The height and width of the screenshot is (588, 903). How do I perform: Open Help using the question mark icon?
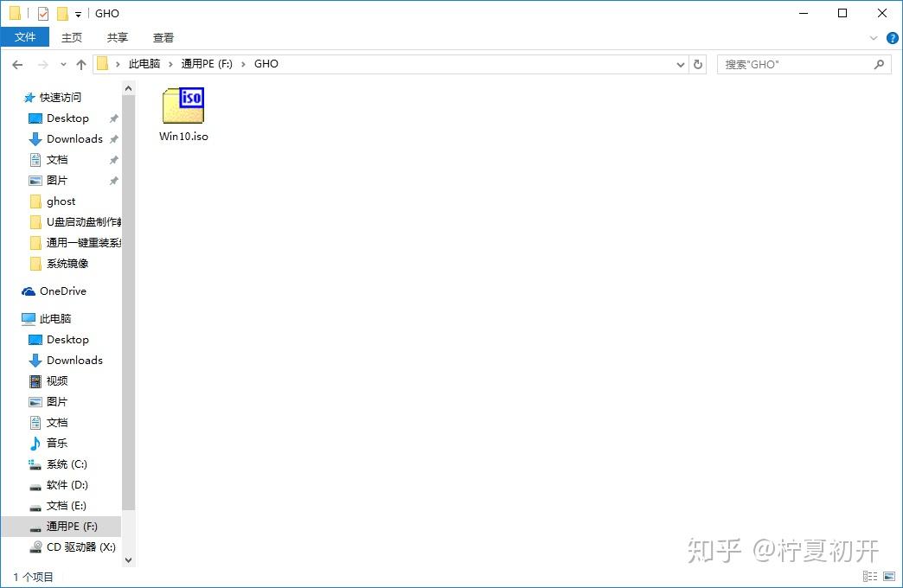click(x=892, y=37)
